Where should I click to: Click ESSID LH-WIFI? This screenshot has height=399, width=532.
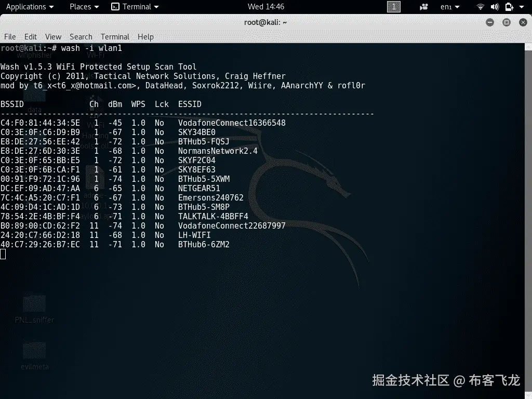(194, 235)
